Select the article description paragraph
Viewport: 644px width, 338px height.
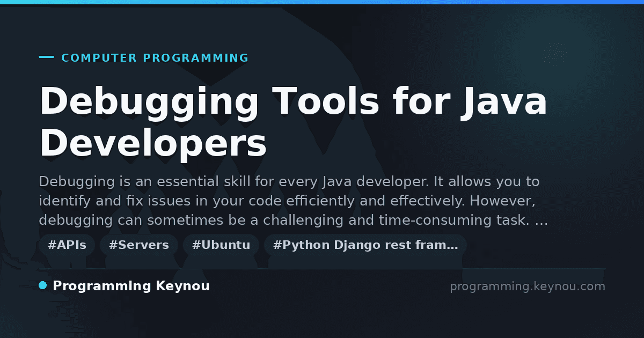click(x=294, y=201)
